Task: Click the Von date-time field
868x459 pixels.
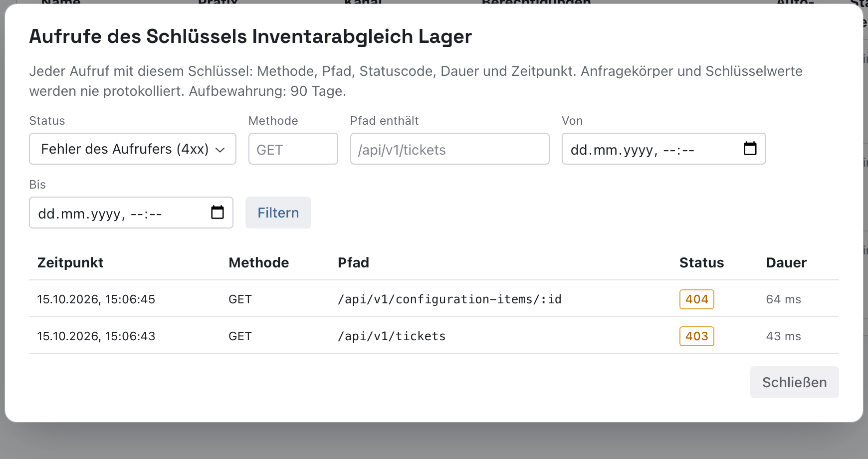Action: tap(663, 149)
